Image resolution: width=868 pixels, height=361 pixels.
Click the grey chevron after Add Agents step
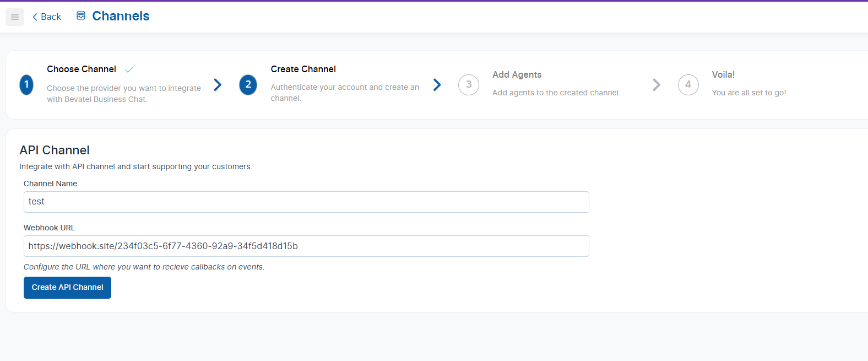(x=656, y=85)
